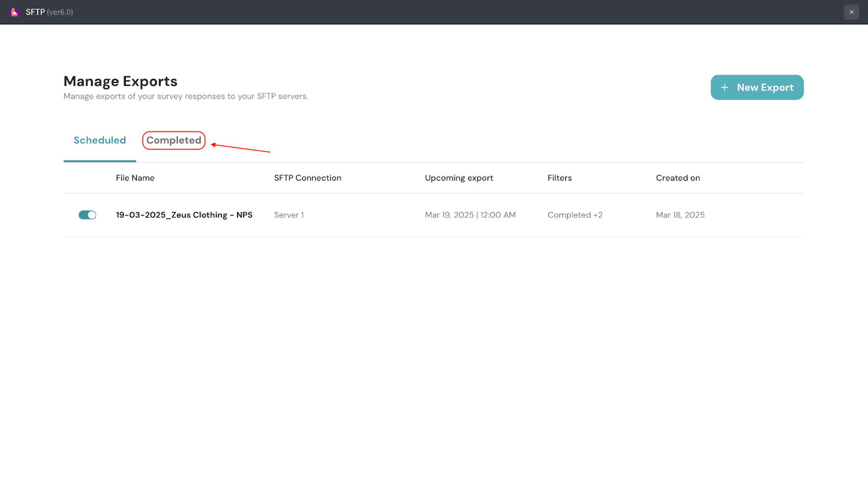
Task: Click the ver6.0 version label
Action: [x=60, y=12]
